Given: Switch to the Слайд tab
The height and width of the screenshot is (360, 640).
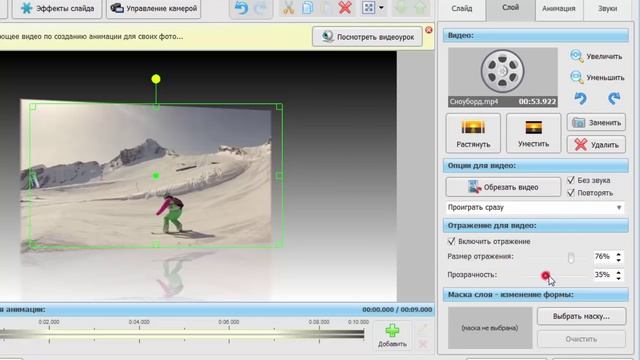Looking at the screenshot, I should point(462,9).
